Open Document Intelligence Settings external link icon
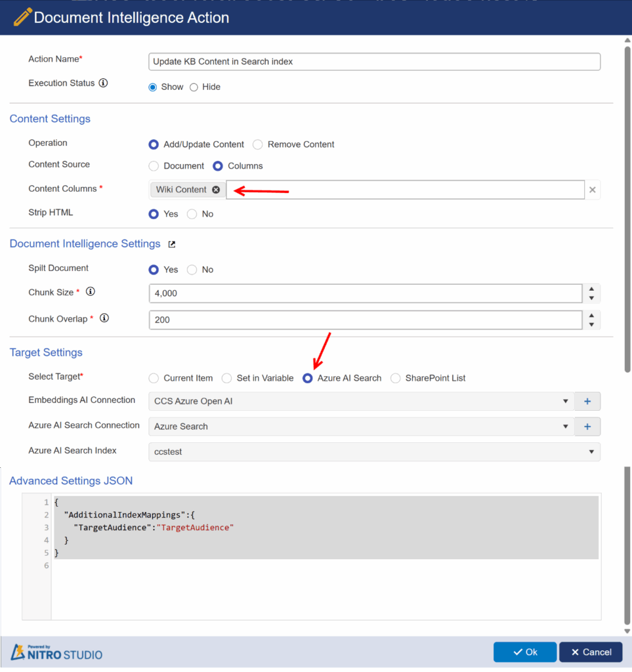The height and width of the screenshot is (672, 632). point(172,244)
